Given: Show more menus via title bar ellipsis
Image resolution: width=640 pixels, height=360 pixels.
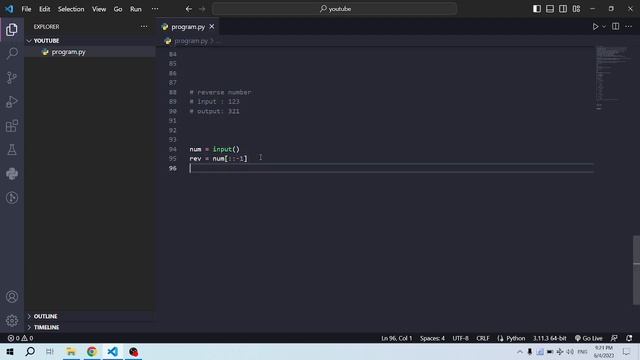Looking at the screenshot, I should [x=155, y=9].
